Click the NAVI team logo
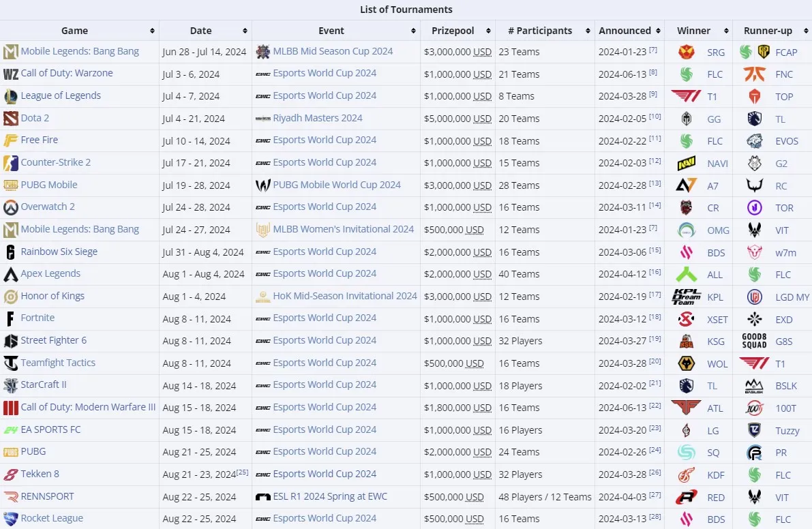This screenshot has height=529, width=812. pos(686,164)
